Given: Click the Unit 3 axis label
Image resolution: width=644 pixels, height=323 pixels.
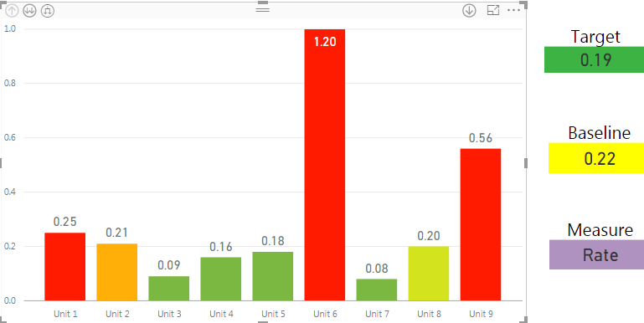Looking at the screenshot, I should (169, 314).
